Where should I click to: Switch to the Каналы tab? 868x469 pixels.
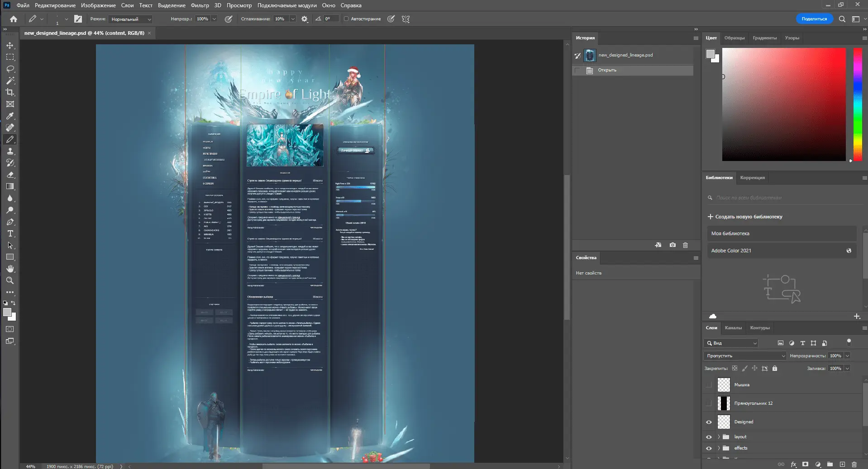733,328
